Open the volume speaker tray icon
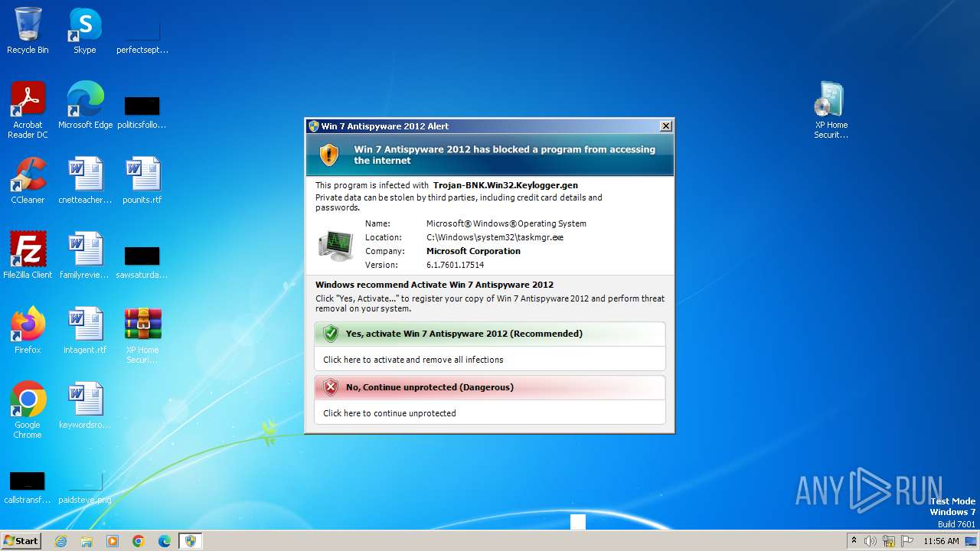The height and width of the screenshot is (551, 980). [871, 541]
